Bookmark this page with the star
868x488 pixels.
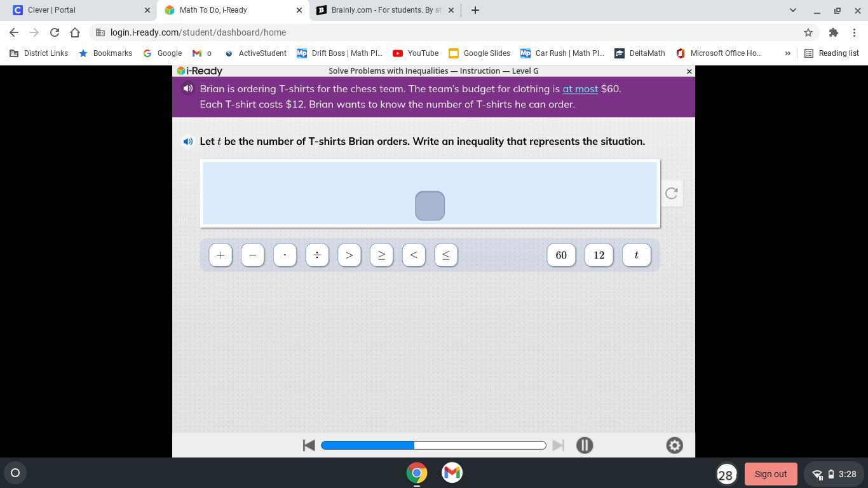[808, 32]
